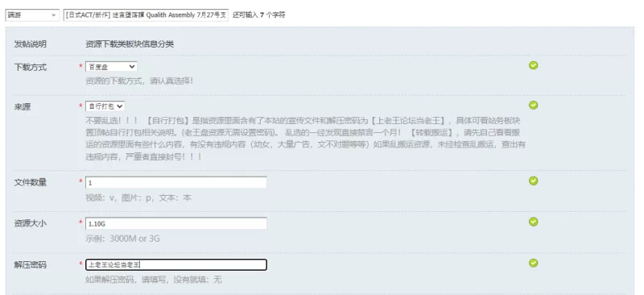This screenshot has height=295, width=644.
Task: Click the hint 示例:3000M or 3G
Action: tap(122, 239)
